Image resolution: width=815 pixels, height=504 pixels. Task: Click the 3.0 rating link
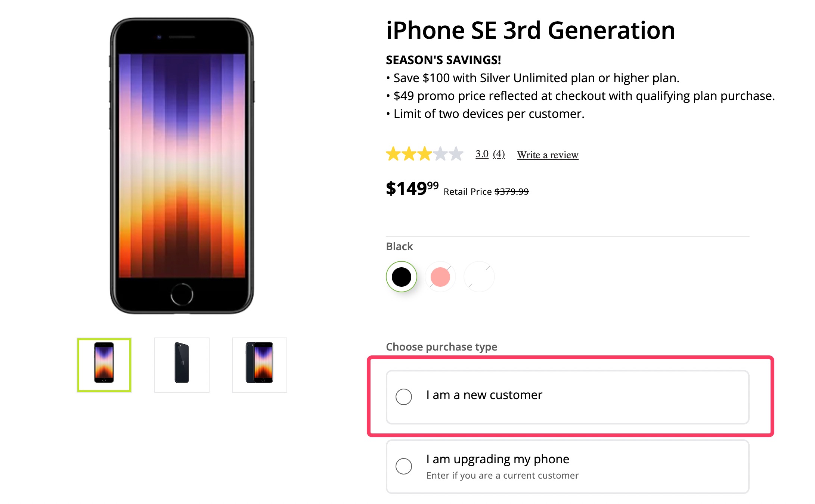click(481, 153)
